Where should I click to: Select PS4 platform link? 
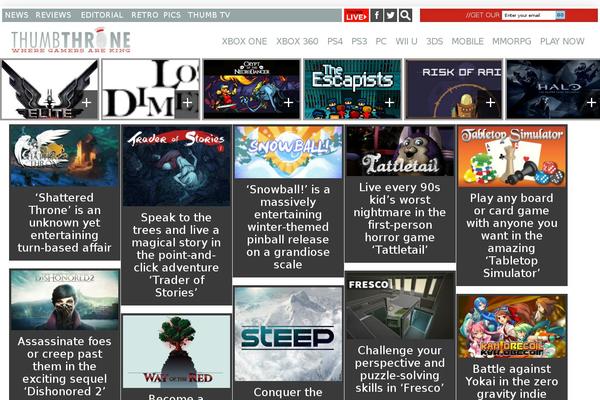point(335,41)
